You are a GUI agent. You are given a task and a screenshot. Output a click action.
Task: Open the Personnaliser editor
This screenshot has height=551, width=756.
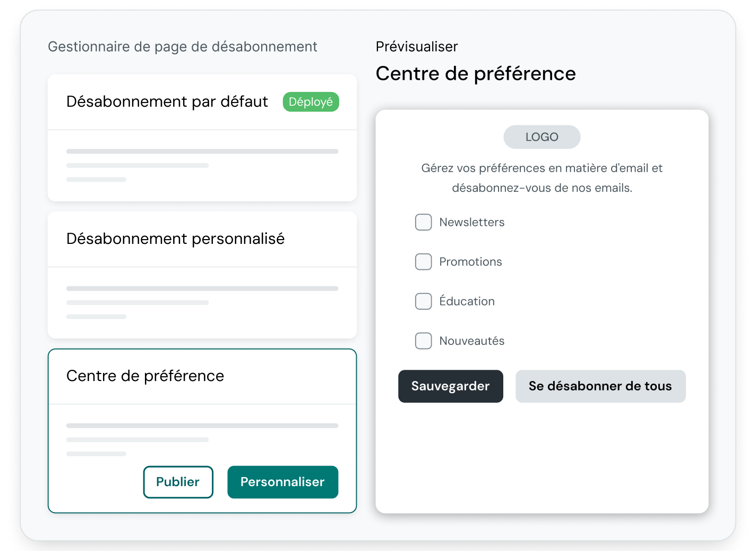coord(282,482)
